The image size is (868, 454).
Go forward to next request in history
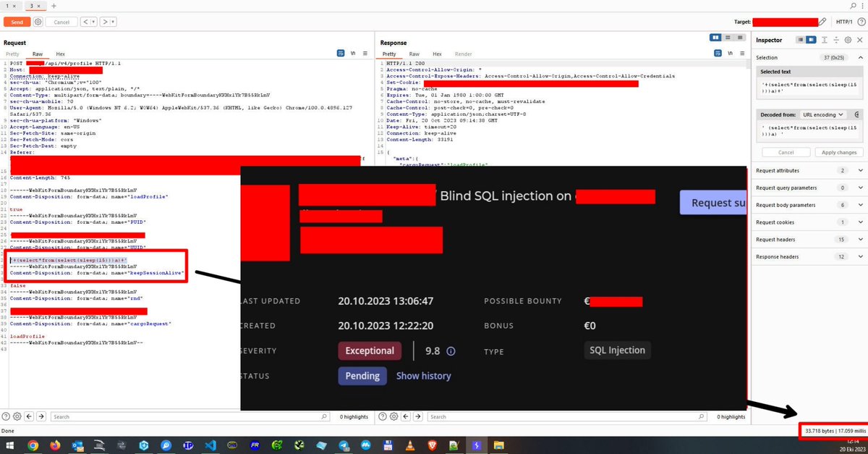tap(106, 22)
